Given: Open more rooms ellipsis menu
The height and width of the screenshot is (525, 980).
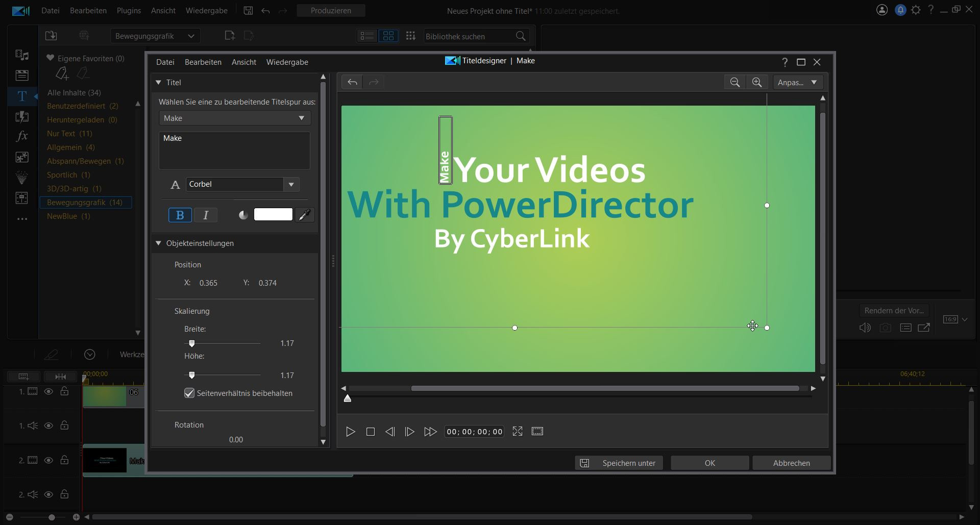Looking at the screenshot, I should [22, 219].
